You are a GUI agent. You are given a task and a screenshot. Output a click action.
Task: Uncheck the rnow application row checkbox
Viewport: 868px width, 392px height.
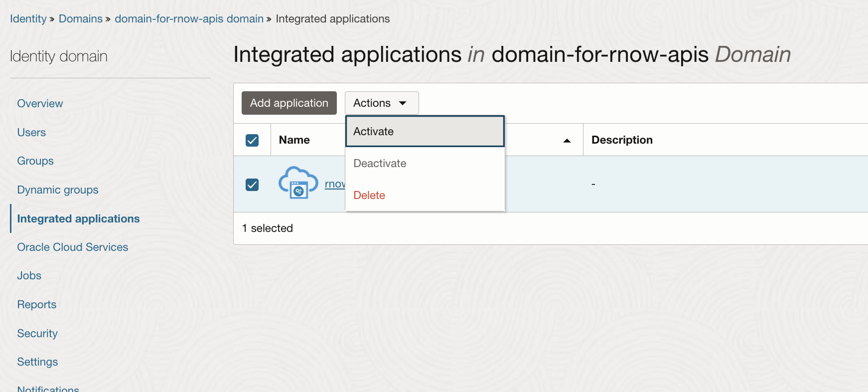(x=252, y=185)
